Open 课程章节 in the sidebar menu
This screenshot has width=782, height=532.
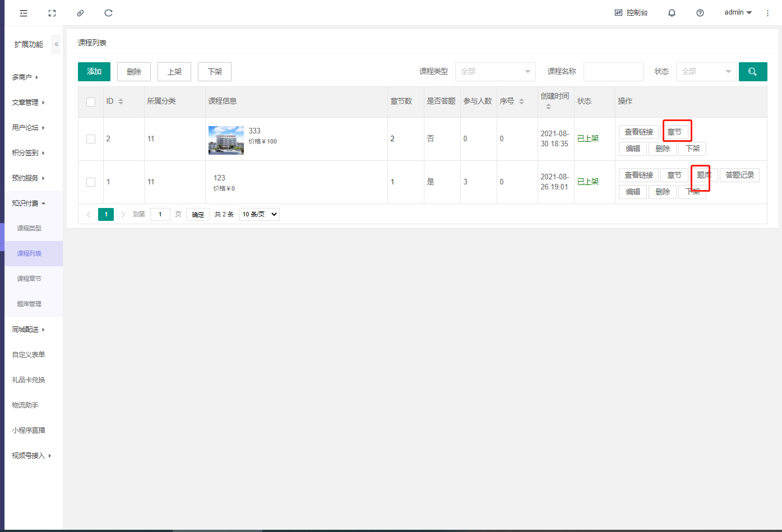pos(29,279)
